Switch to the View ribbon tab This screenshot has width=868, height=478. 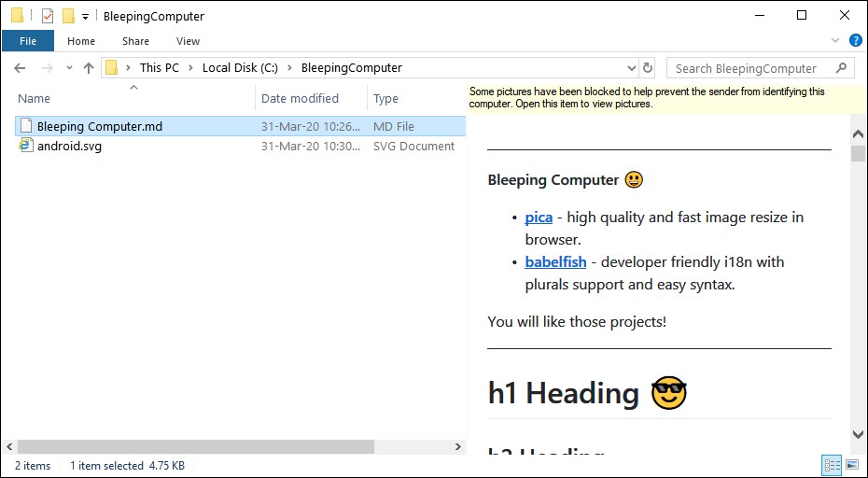coord(188,41)
